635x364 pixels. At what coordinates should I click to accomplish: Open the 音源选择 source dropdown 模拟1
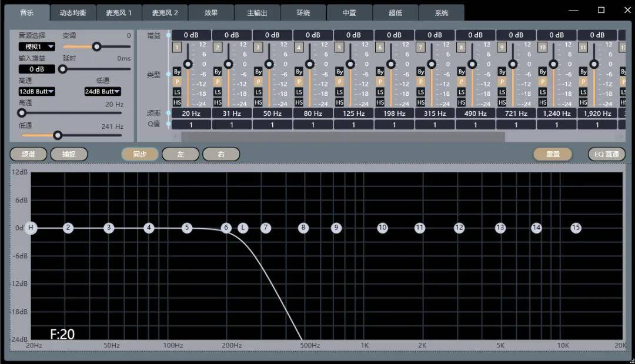point(36,46)
